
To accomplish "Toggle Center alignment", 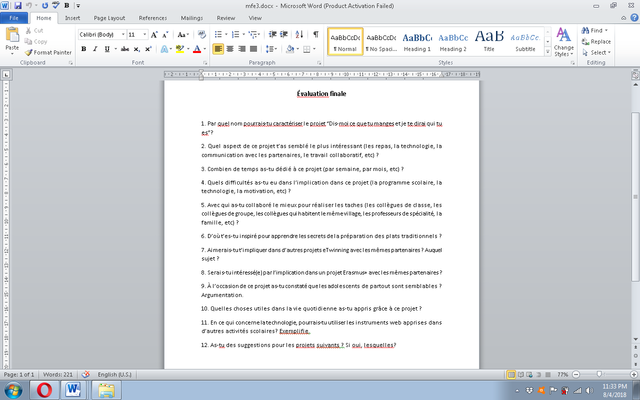I will tap(230, 49).
